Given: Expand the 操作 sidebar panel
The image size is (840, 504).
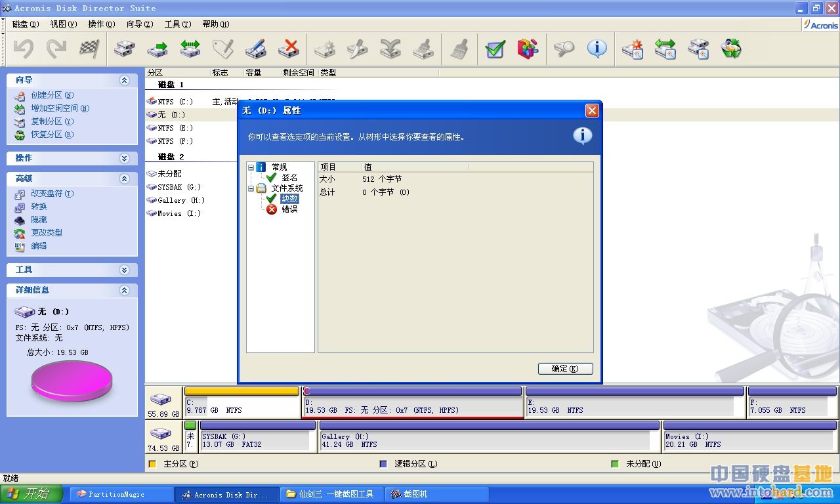Looking at the screenshot, I should (124, 158).
